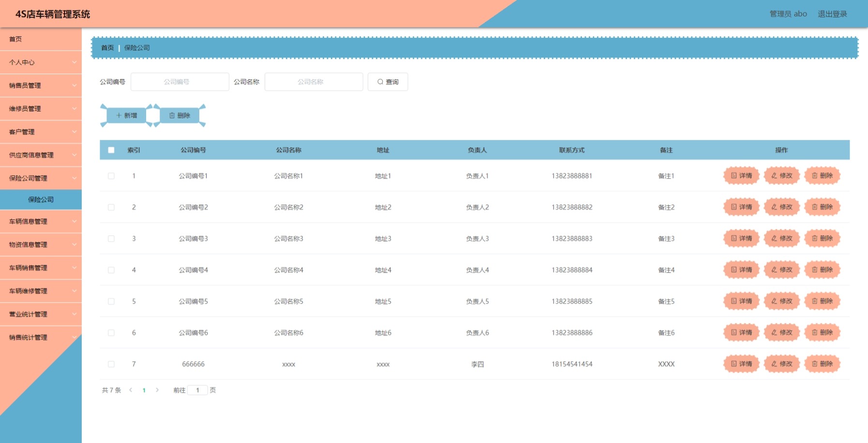Open the 车辆维修管理 sidebar menu
The image size is (868, 443).
[41, 291]
